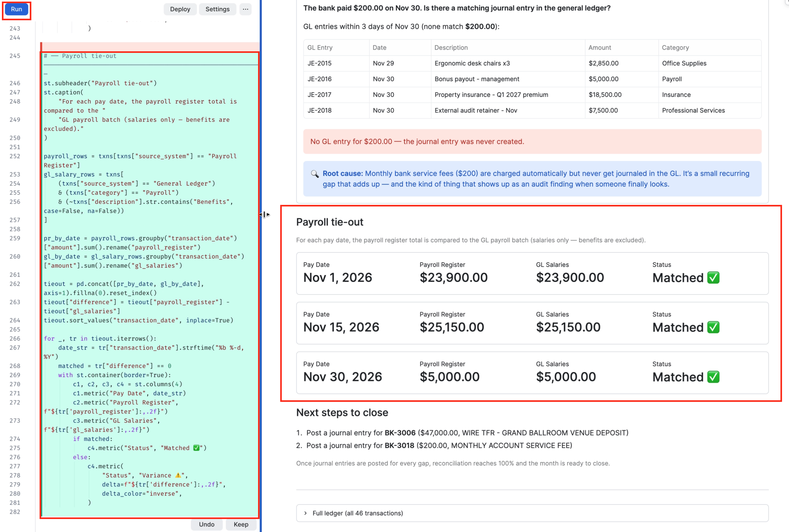Click the green checkmark on the Nov 1 status

click(x=713, y=277)
